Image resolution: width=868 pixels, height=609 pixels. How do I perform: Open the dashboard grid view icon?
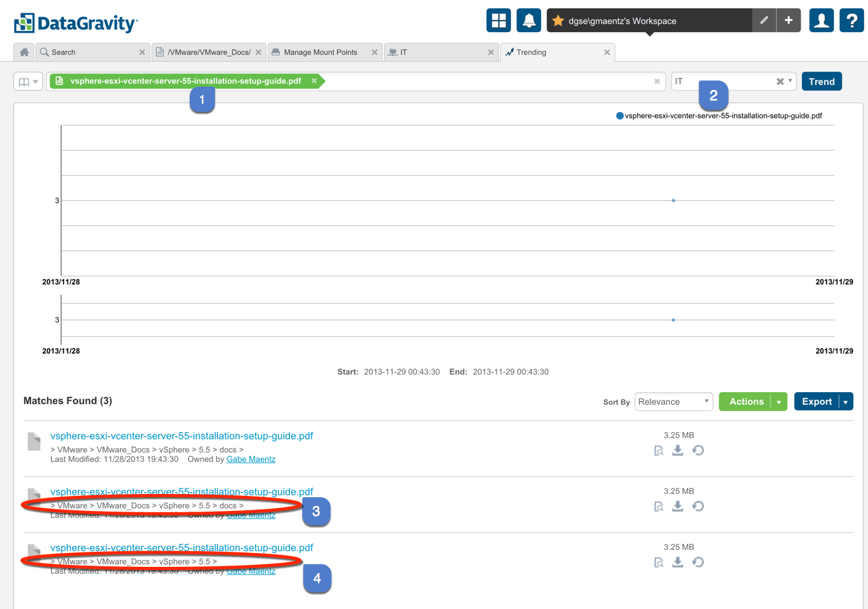(498, 20)
